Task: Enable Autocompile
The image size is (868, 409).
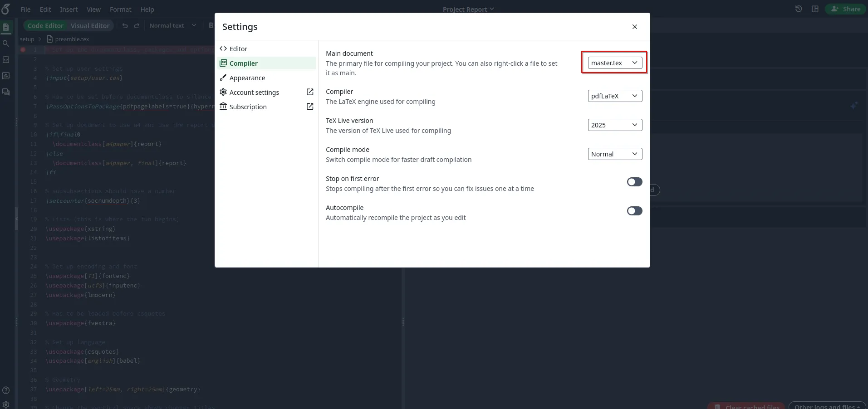Action: [634, 210]
